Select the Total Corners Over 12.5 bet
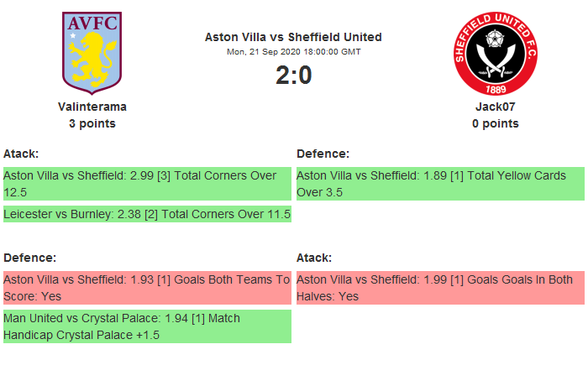Image resolution: width=588 pixels, height=386 pixels. point(147,184)
